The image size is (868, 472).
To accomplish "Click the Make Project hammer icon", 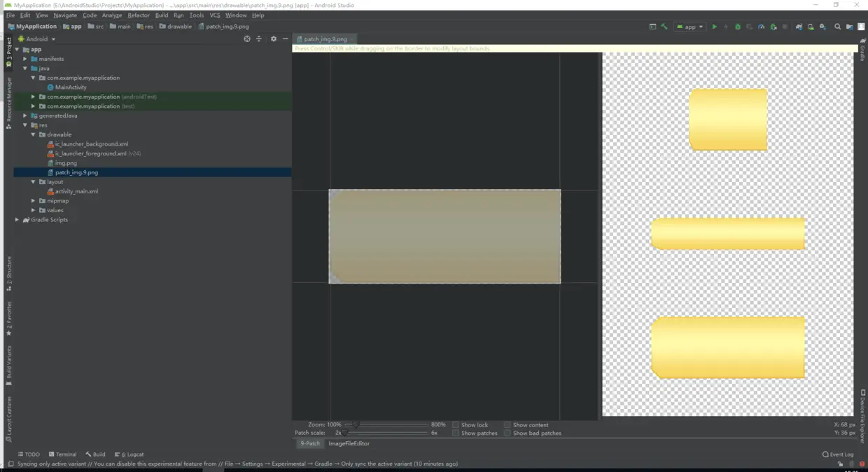I will click(664, 27).
